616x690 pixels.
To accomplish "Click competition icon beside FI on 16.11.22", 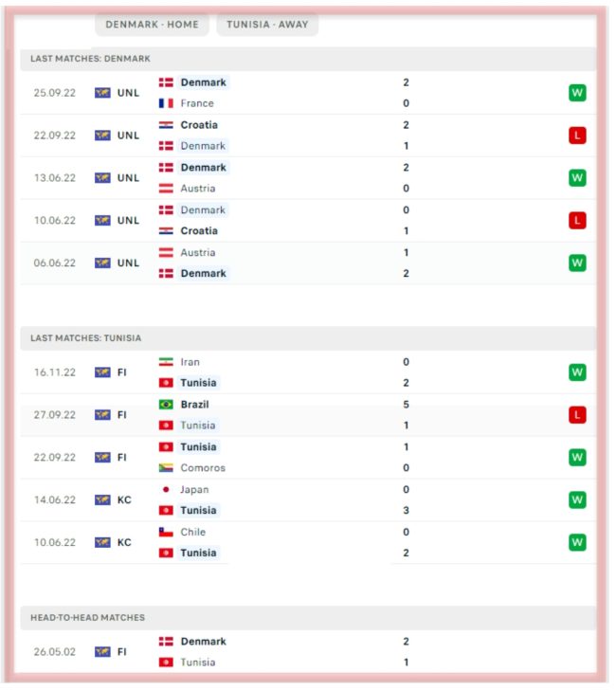I will [102, 372].
